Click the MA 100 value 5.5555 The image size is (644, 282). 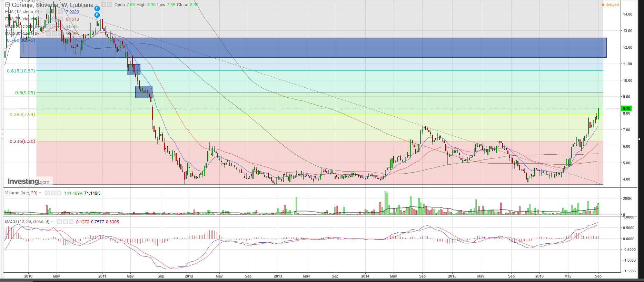(72, 27)
